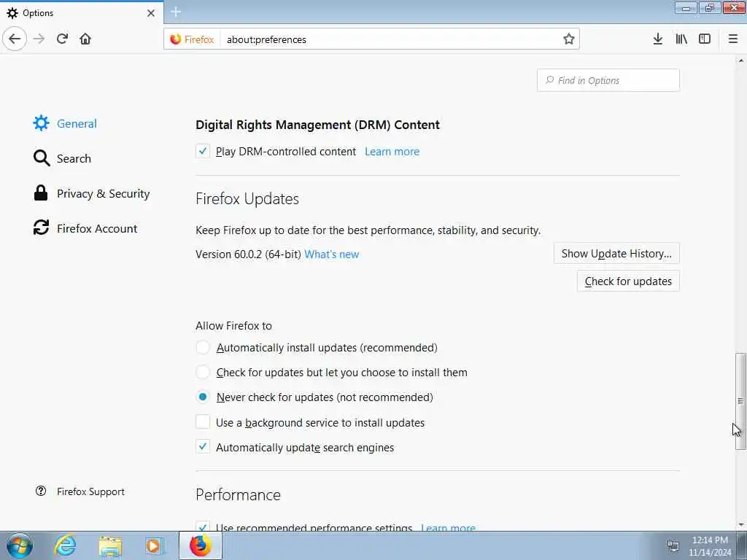
Task: Click Check for updates button
Action: point(628,281)
